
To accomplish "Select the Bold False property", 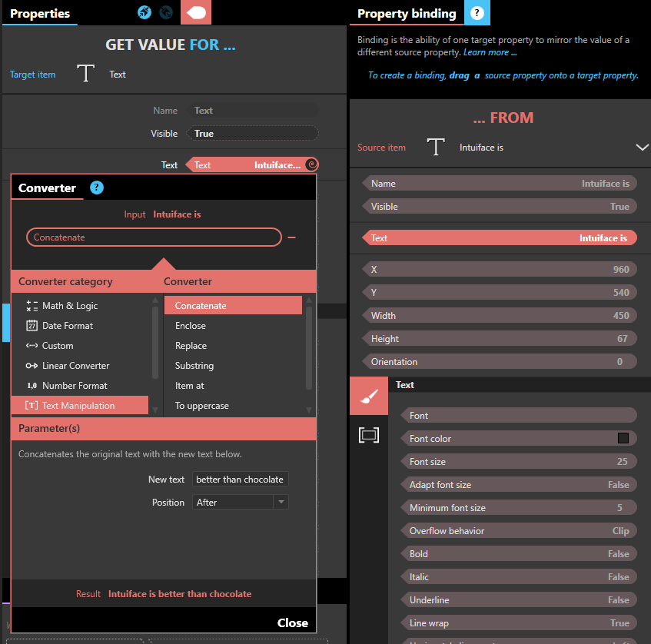I will [519, 554].
